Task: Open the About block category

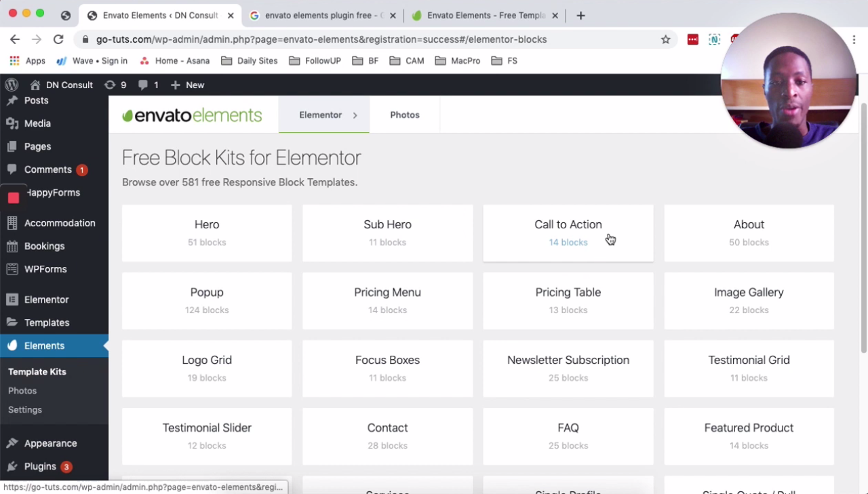Action: coord(749,233)
